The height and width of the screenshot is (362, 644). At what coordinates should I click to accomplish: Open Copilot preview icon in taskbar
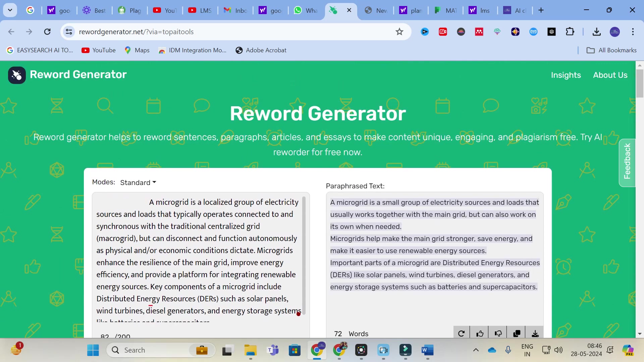[628, 350]
